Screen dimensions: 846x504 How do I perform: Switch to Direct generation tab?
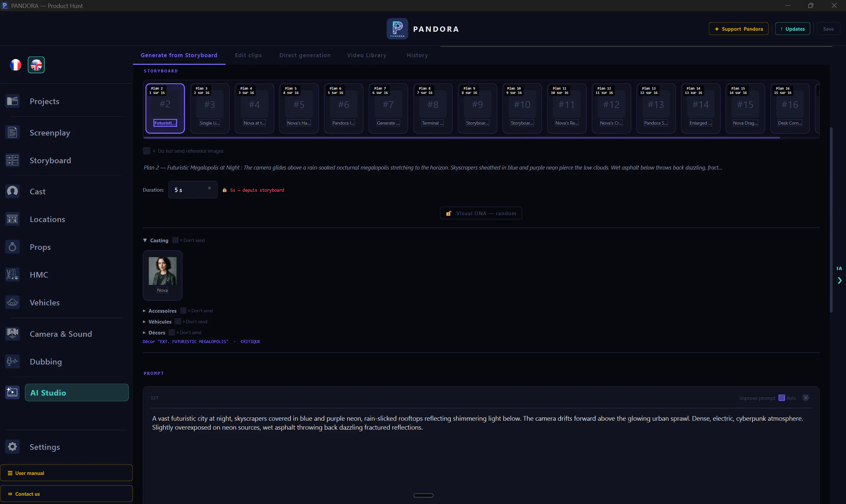pos(305,55)
